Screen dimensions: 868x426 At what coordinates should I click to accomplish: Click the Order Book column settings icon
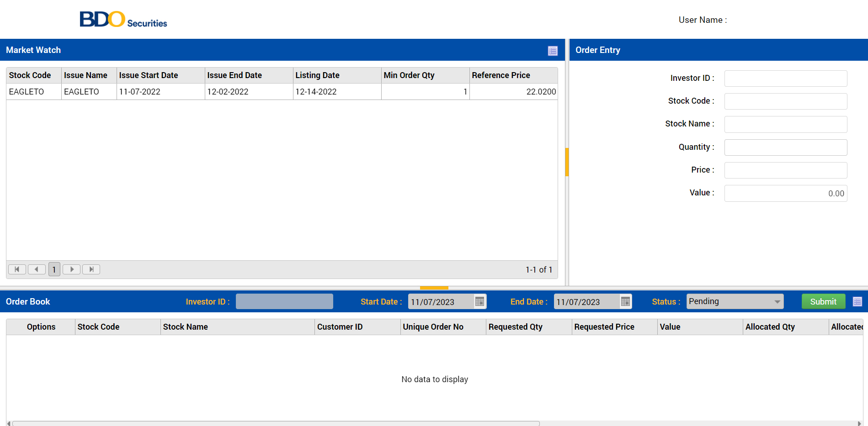[857, 301]
